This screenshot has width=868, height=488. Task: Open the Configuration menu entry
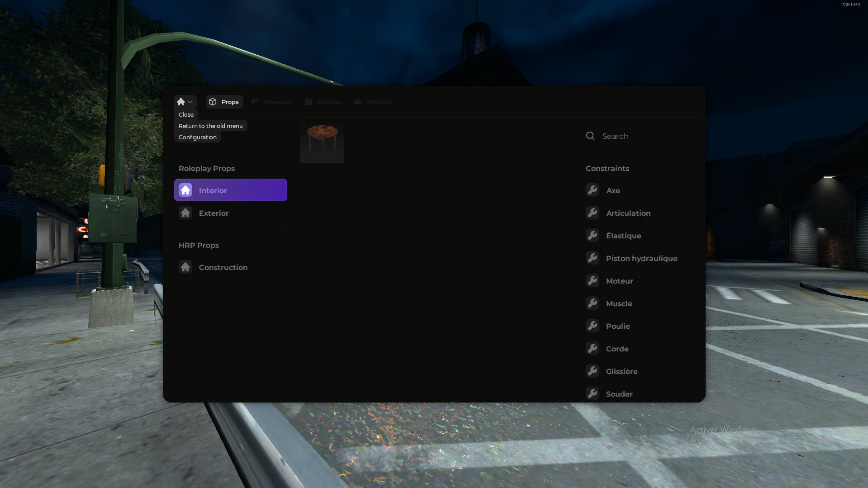pyautogui.click(x=197, y=137)
